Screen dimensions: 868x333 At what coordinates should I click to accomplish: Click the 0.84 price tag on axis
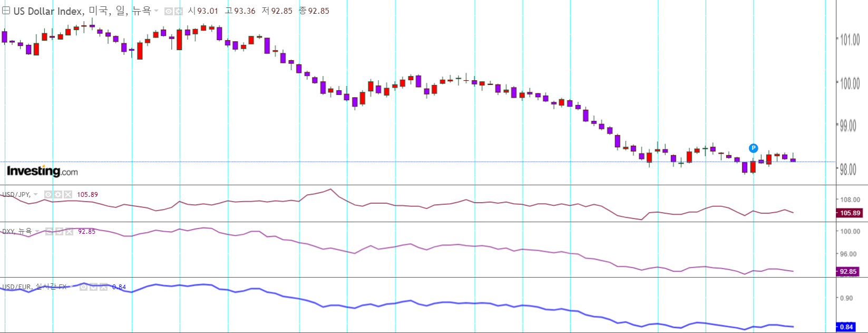(x=846, y=327)
